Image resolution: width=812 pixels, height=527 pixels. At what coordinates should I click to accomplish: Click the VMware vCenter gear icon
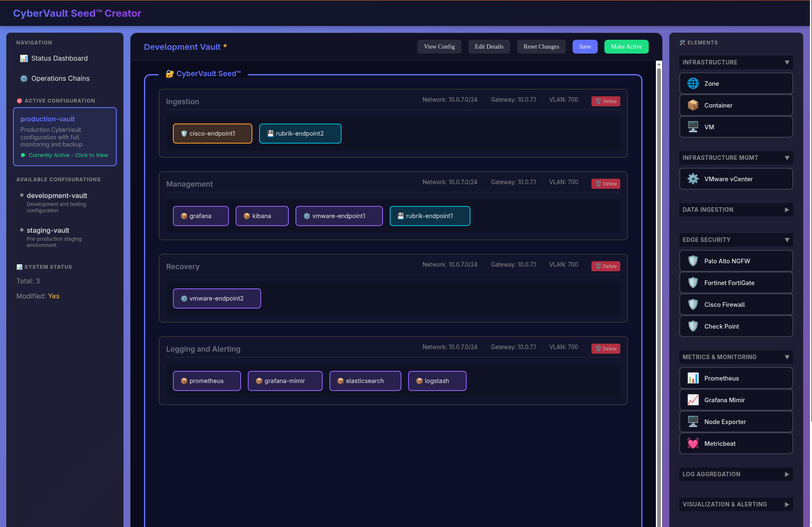coord(693,179)
